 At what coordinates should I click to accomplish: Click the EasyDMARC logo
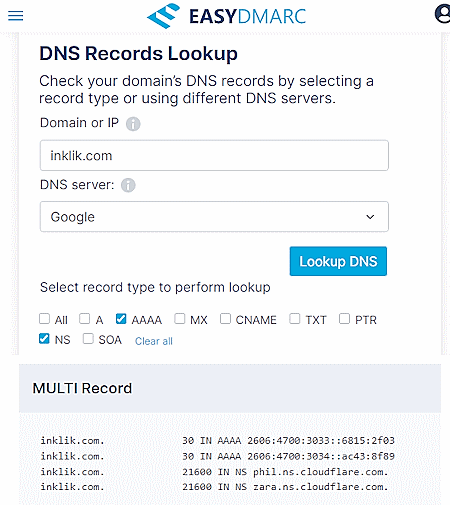point(226,16)
